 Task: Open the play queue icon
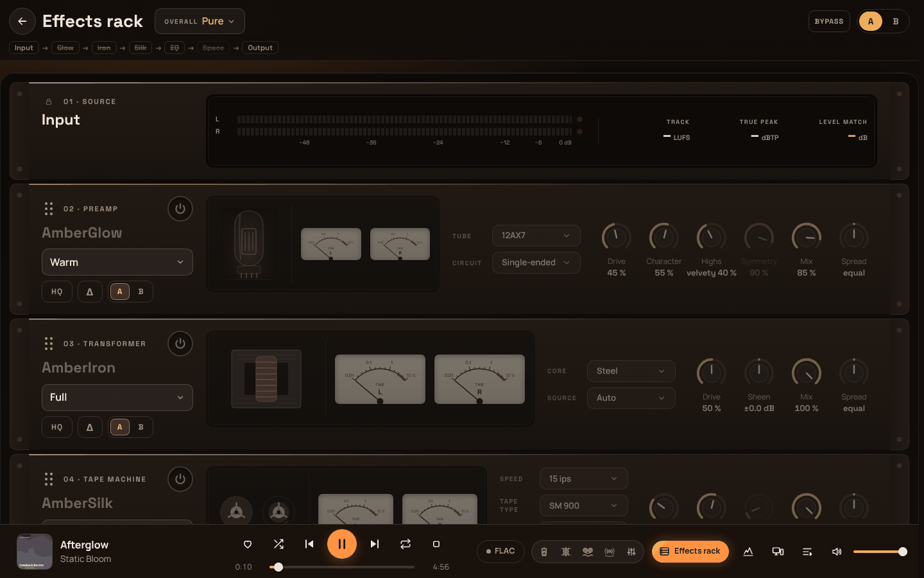tap(807, 552)
